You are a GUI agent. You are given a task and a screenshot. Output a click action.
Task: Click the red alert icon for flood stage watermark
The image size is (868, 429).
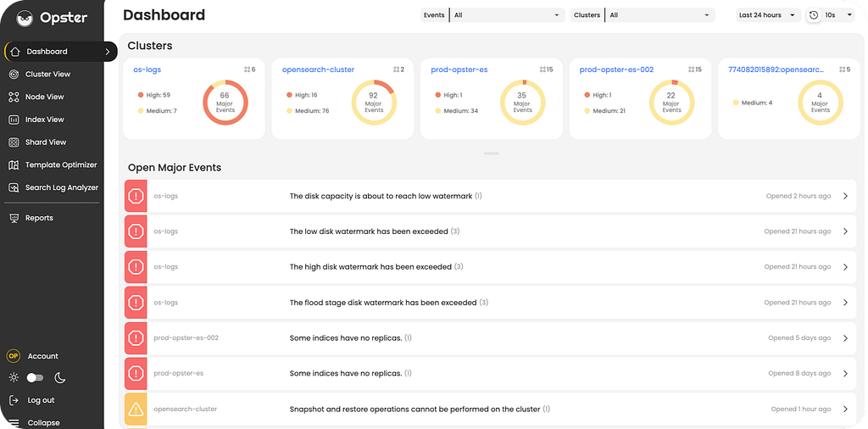click(x=136, y=302)
